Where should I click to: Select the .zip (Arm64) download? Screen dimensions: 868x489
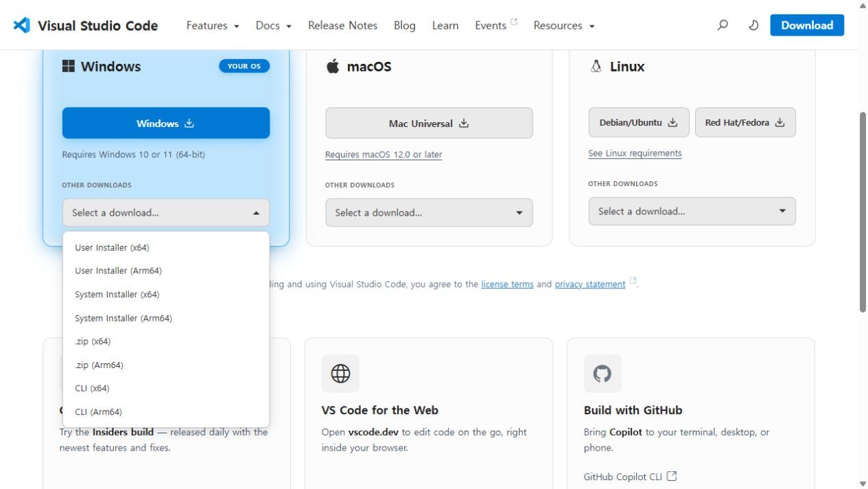tap(166, 365)
